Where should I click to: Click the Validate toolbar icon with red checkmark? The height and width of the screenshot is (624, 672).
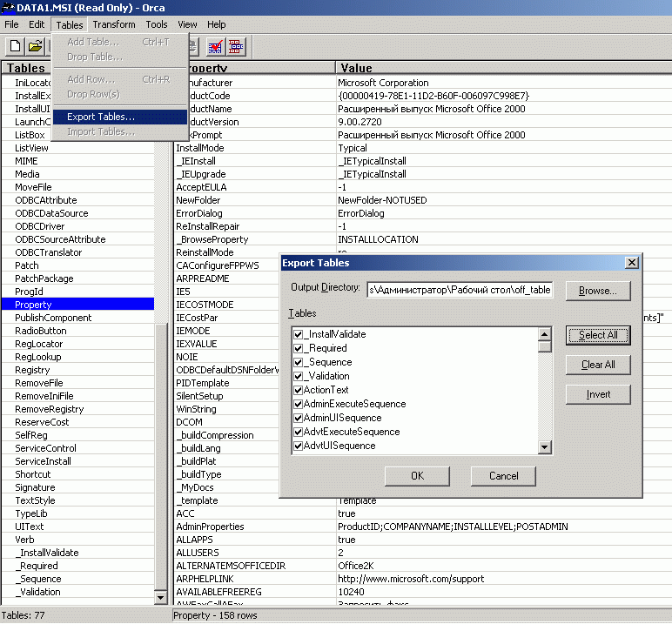[x=215, y=46]
